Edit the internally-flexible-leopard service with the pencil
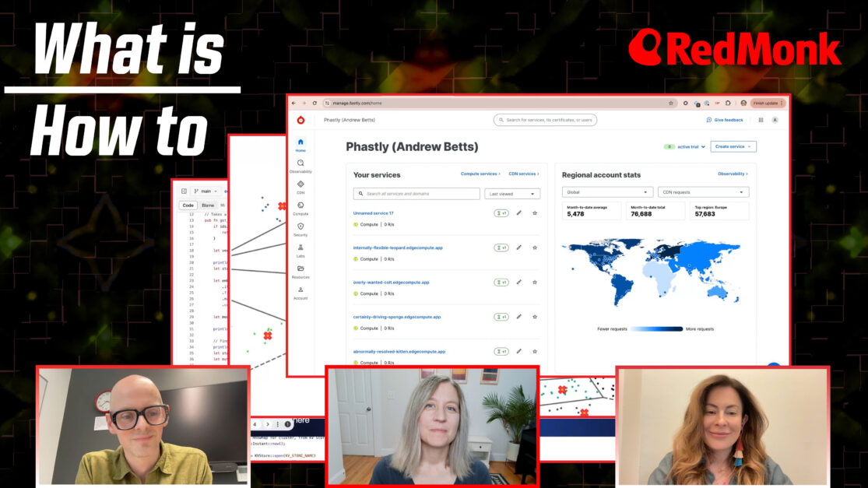Screen dimensions: 868x488 pyautogui.click(x=518, y=248)
